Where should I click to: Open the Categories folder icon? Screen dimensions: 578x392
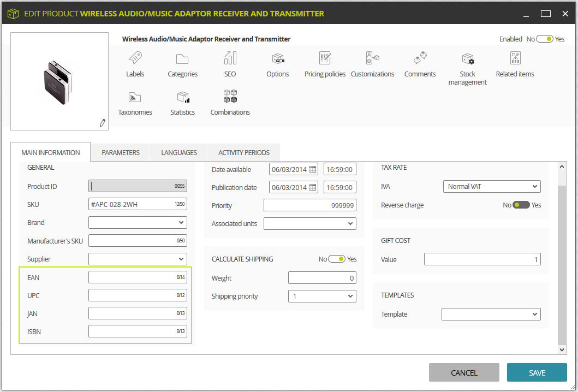[x=182, y=58]
